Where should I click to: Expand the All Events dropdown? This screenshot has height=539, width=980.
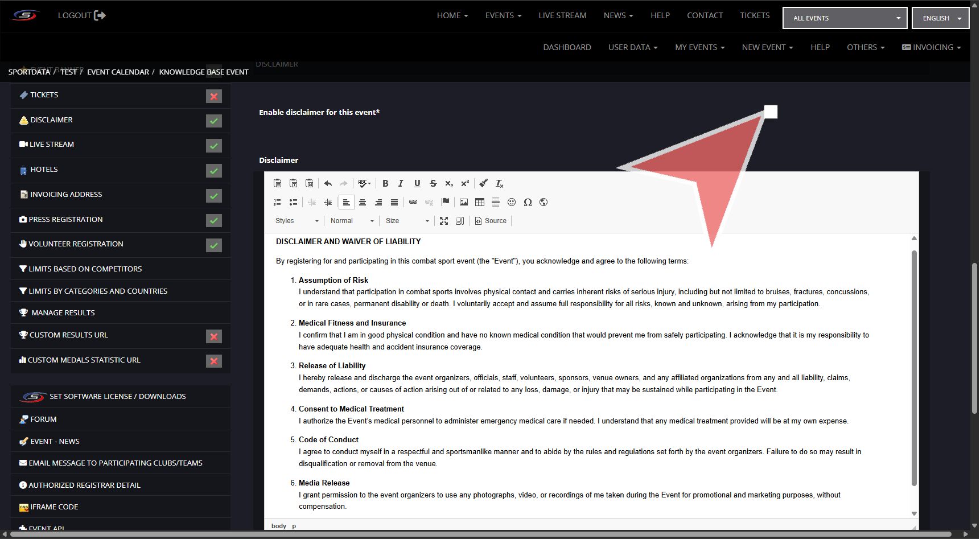pos(845,18)
